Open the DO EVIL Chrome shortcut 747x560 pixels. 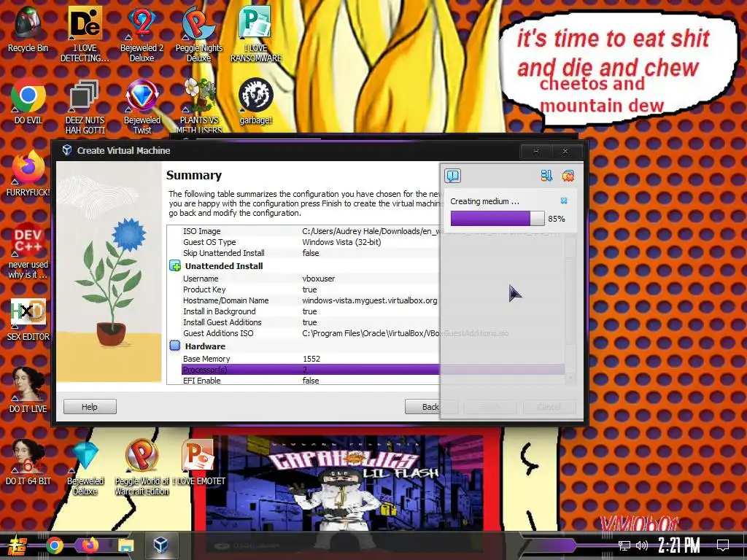point(28,101)
